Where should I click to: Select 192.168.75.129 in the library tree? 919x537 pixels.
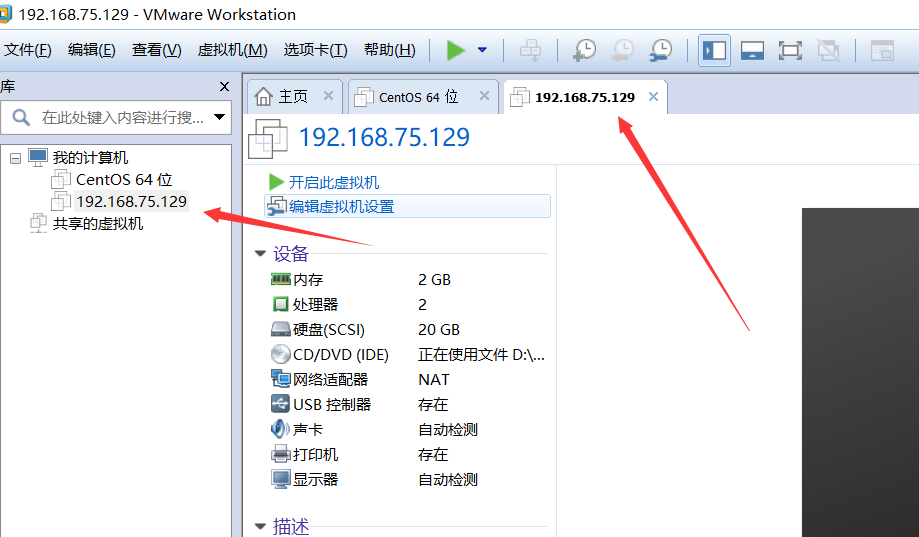[x=131, y=202]
